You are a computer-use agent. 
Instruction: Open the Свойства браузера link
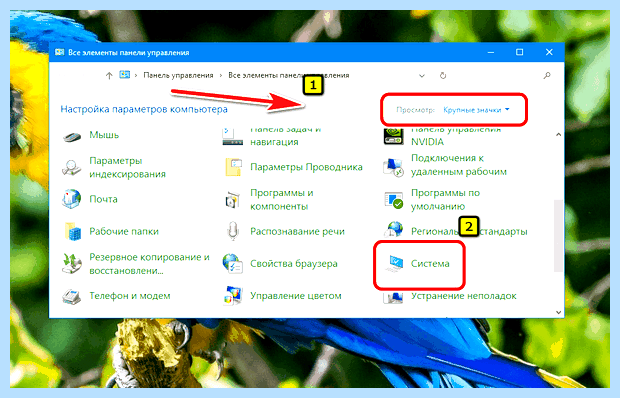[294, 264]
